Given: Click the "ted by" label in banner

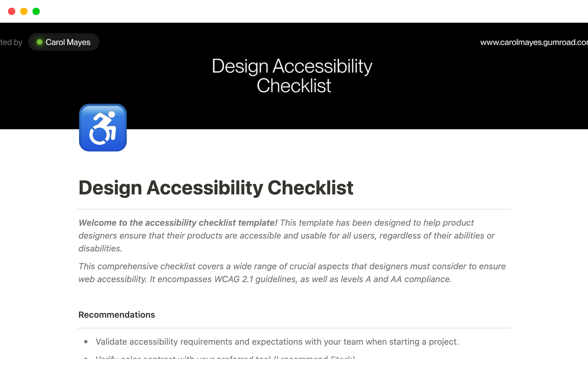Looking at the screenshot, I should pos(11,42).
